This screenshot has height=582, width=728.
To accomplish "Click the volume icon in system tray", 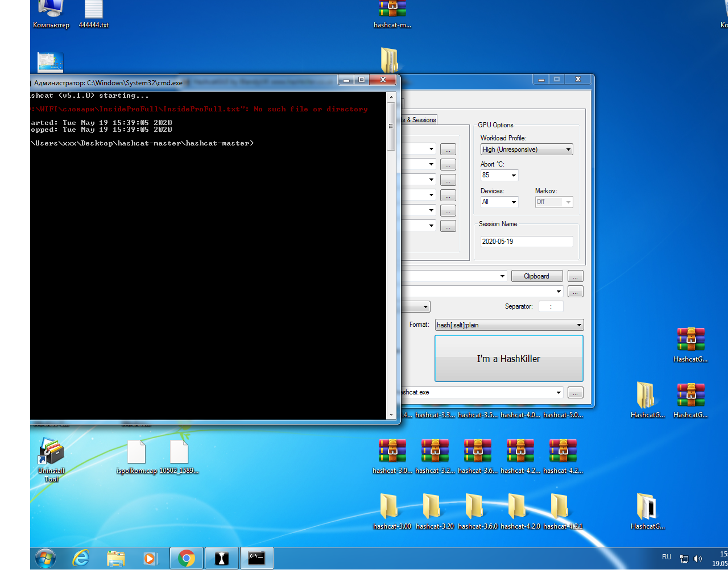I will pos(698,559).
